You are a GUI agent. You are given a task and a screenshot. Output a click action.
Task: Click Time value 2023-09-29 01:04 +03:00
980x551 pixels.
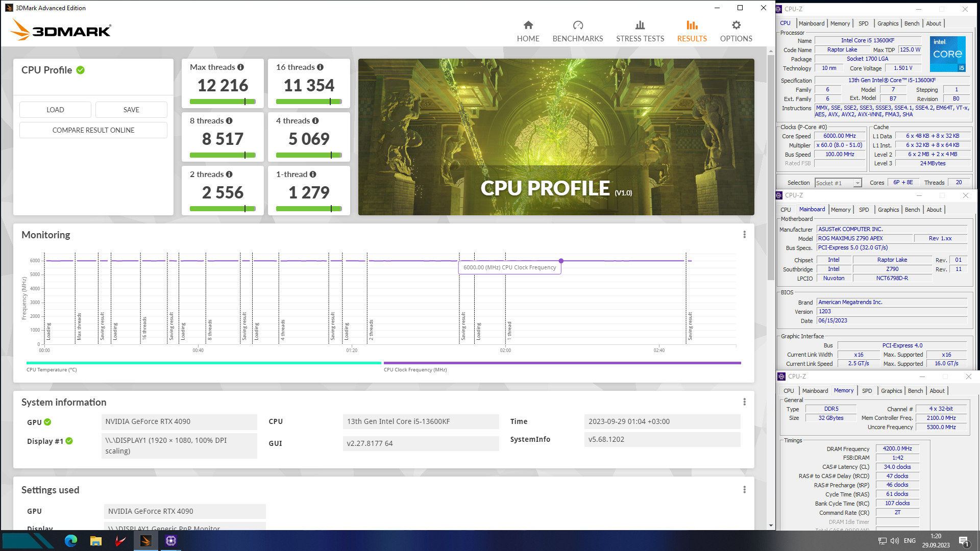point(662,421)
